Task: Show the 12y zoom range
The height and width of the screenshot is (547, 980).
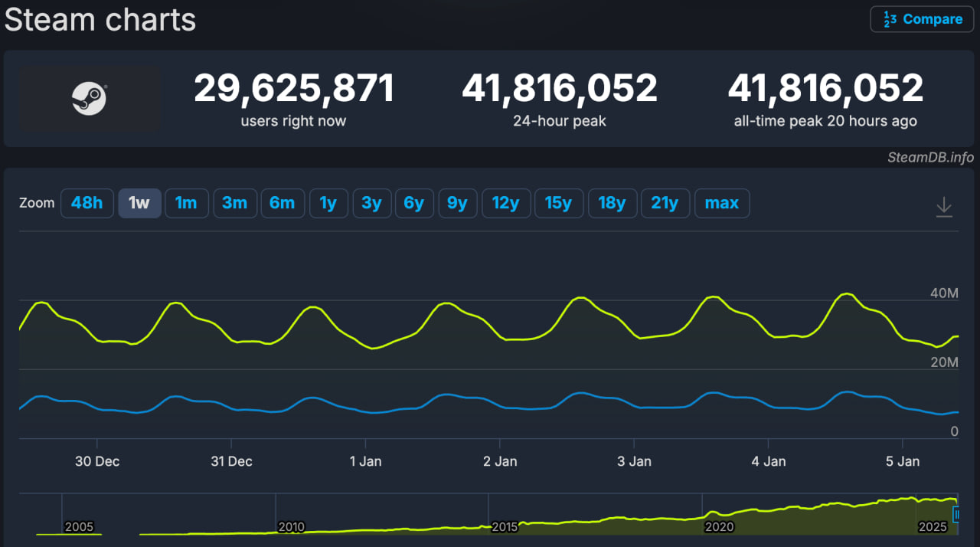Action: point(505,203)
